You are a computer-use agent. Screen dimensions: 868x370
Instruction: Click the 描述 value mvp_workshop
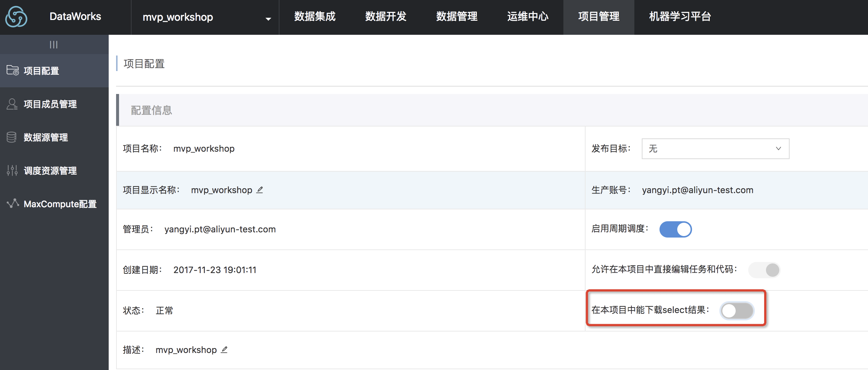pos(186,350)
